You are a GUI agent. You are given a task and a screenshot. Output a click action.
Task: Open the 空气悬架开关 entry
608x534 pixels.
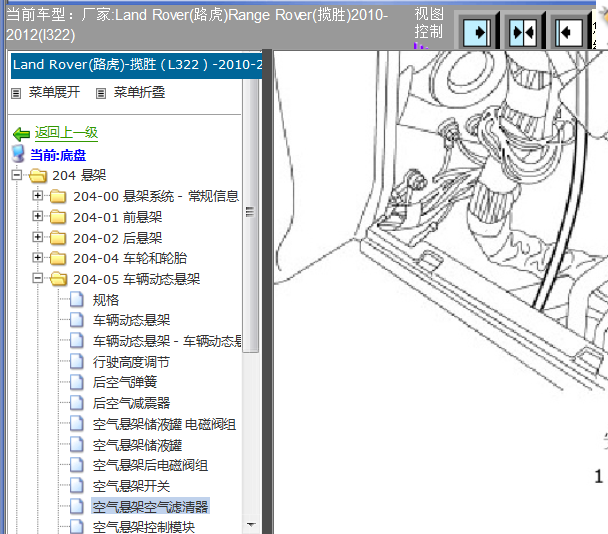[x=131, y=486]
